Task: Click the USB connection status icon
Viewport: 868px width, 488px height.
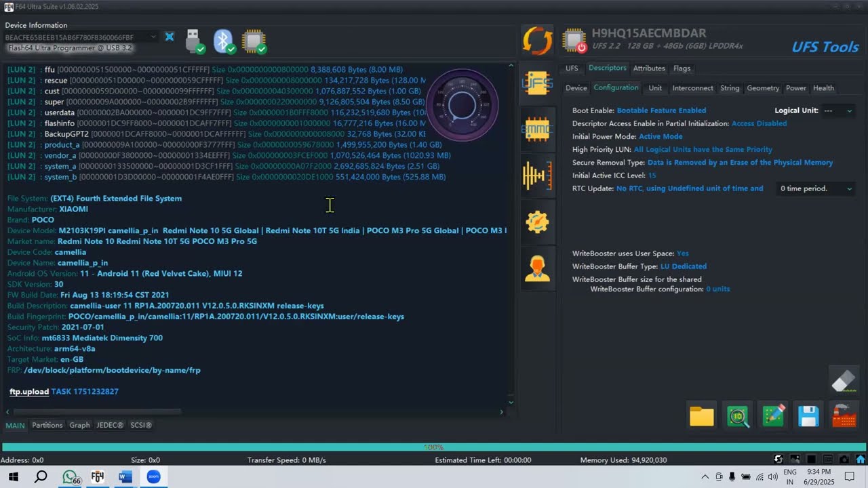Action: click(x=195, y=41)
